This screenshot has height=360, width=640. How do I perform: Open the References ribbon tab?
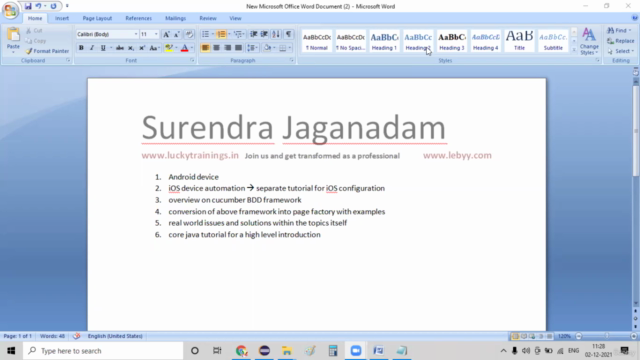coord(138,18)
